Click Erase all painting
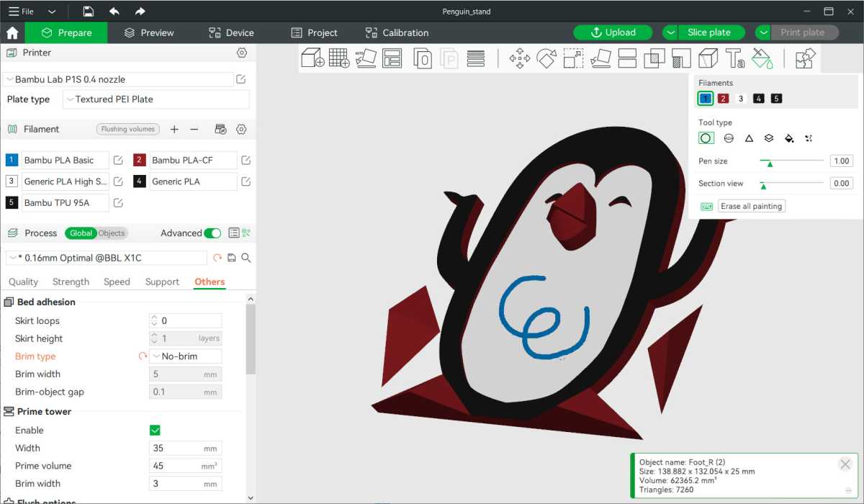 coord(752,206)
